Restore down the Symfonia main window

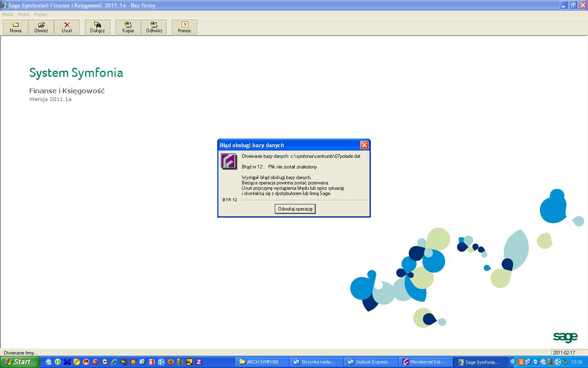pos(573,5)
